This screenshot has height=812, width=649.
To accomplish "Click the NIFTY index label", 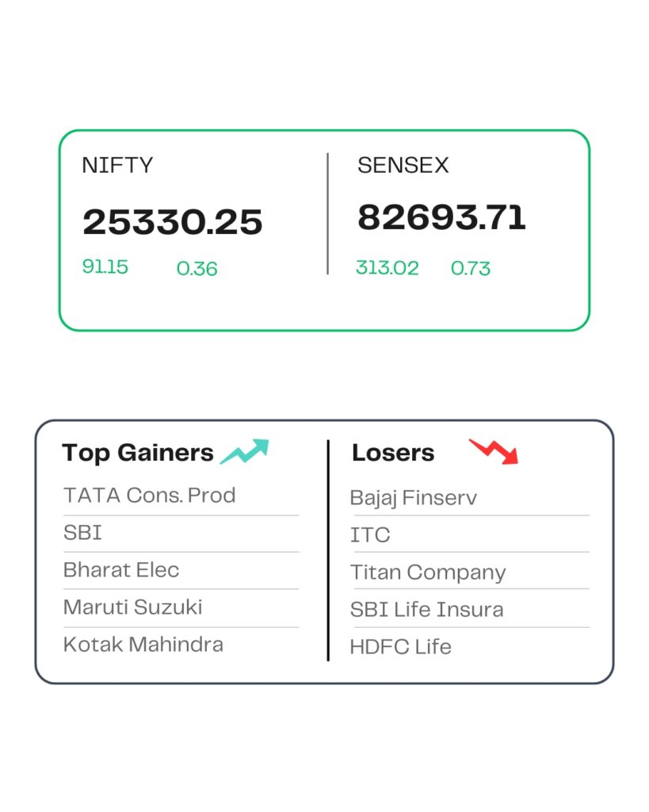I will point(117,165).
